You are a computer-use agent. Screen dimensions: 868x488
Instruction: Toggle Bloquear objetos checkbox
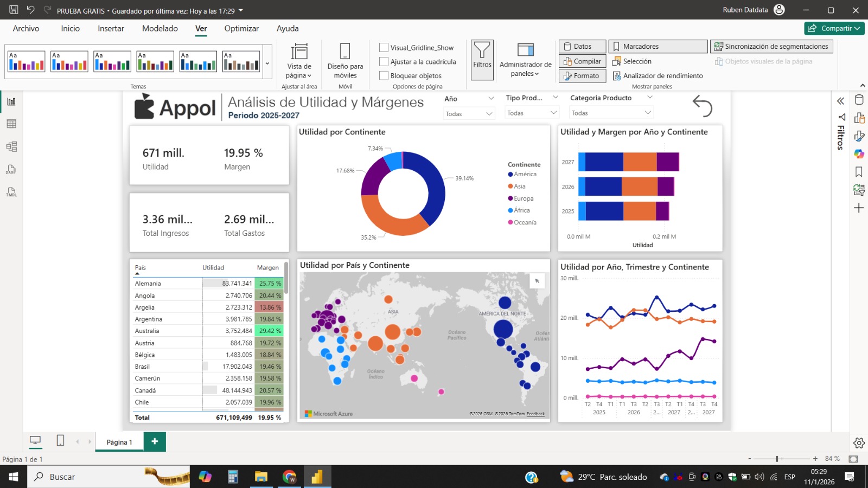pos(384,76)
